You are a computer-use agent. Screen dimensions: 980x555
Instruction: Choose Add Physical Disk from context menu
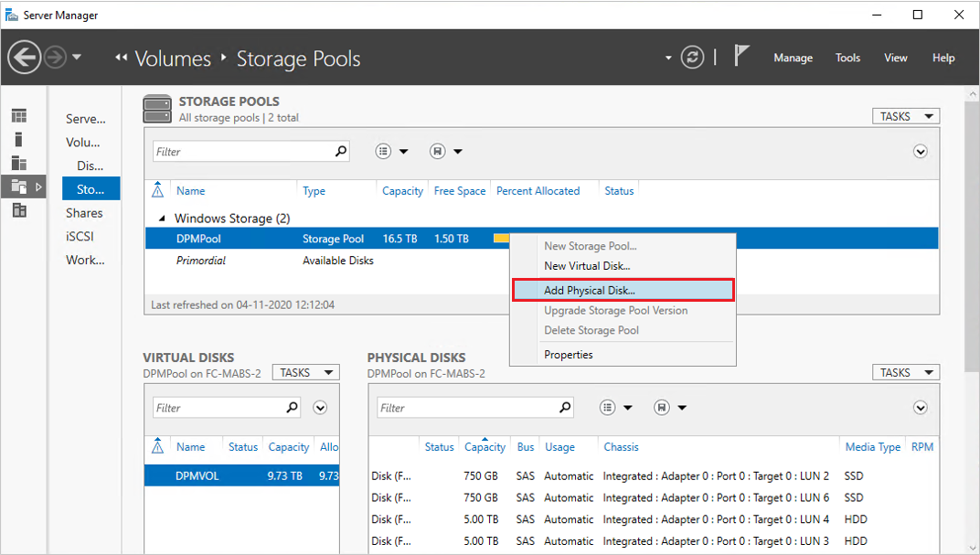click(622, 290)
